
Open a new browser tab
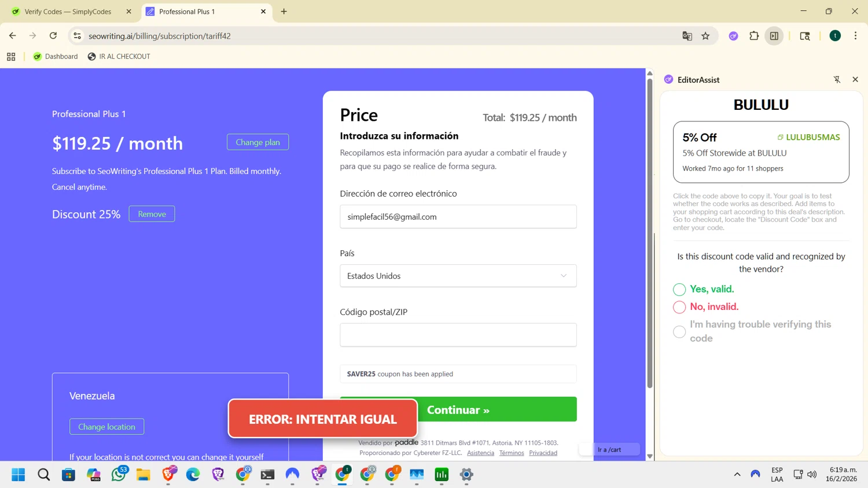click(284, 12)
